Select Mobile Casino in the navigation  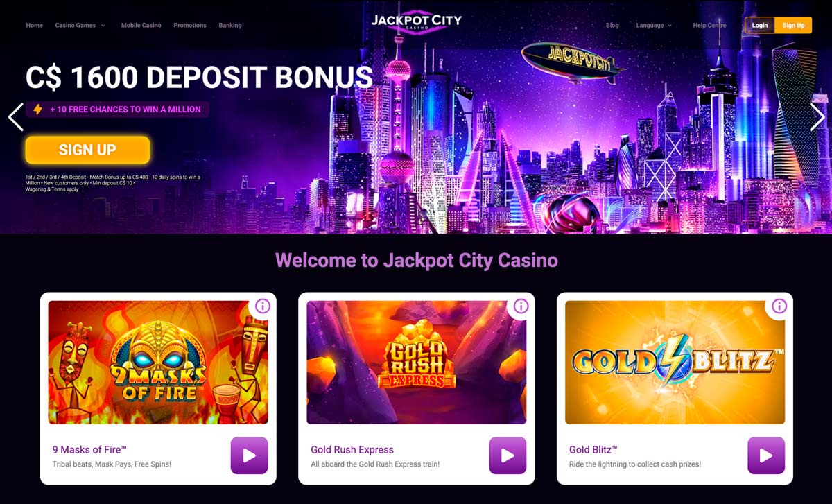point(141,26)
